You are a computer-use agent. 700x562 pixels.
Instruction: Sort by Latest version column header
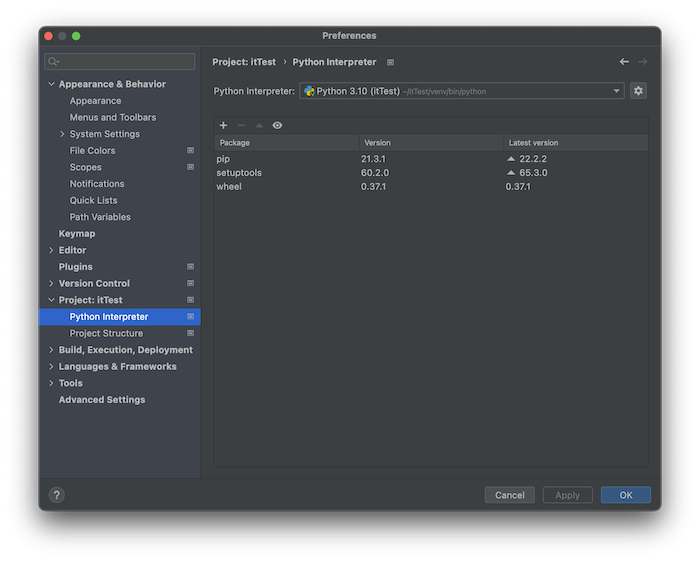pos(576,143)
